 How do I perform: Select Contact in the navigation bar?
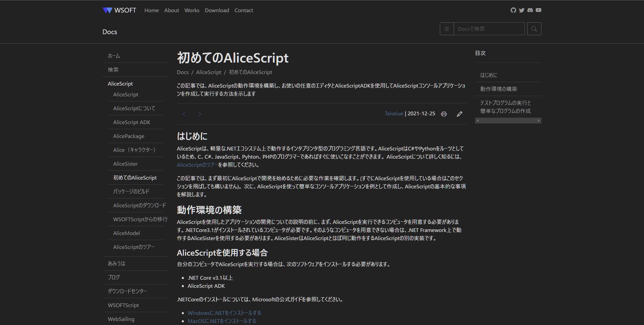[x=243, y=10]
